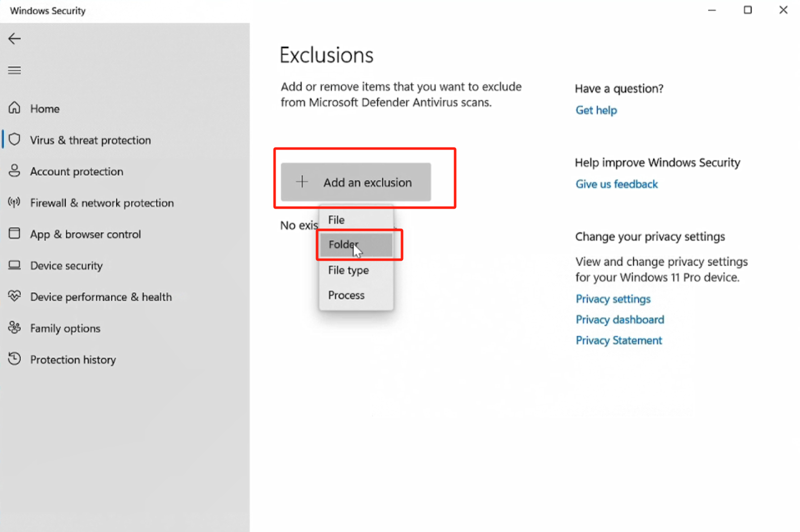Open Family options people icon
The width and height of the screenshot is (800, 532).
tap(15, 328)
